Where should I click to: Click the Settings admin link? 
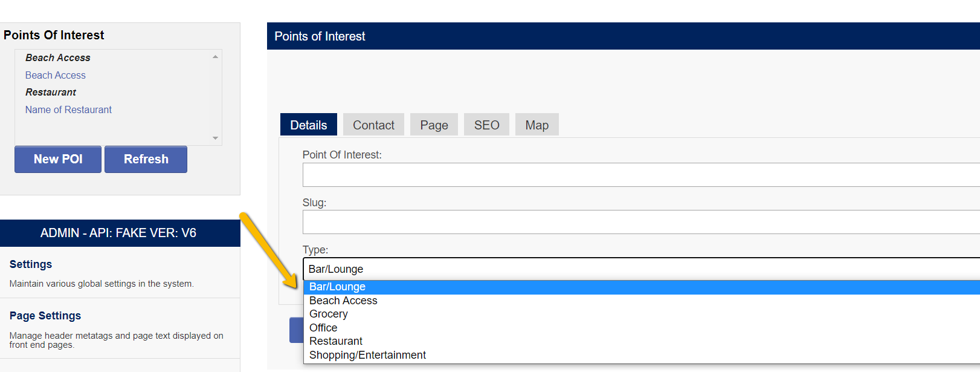tap(31, 264)
